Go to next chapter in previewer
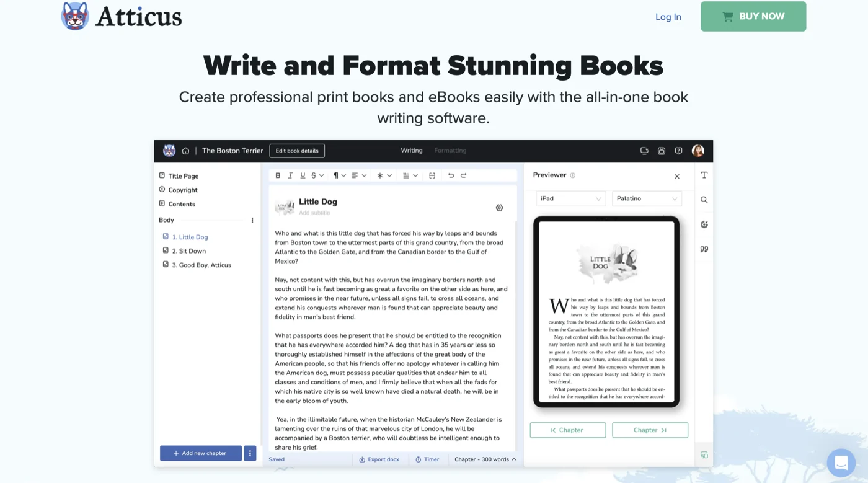This screenshot has height=483, width=868. point(650,430)
